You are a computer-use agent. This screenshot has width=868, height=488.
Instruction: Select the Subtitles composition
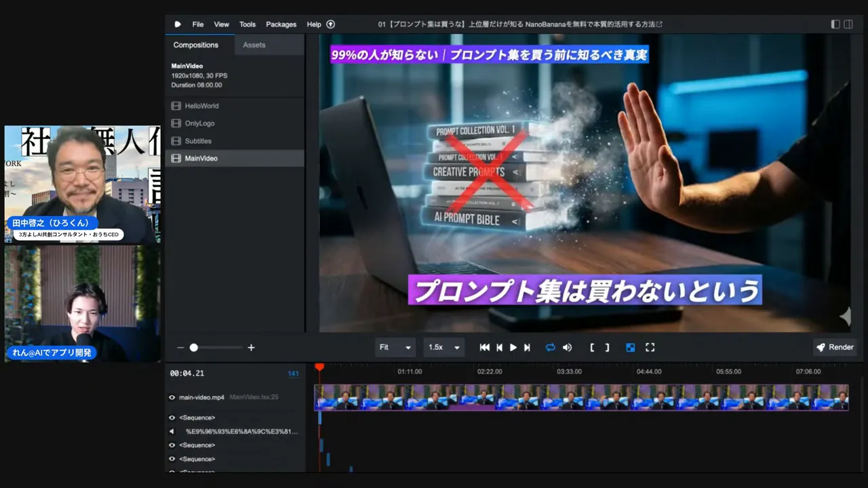pos(198,140)
